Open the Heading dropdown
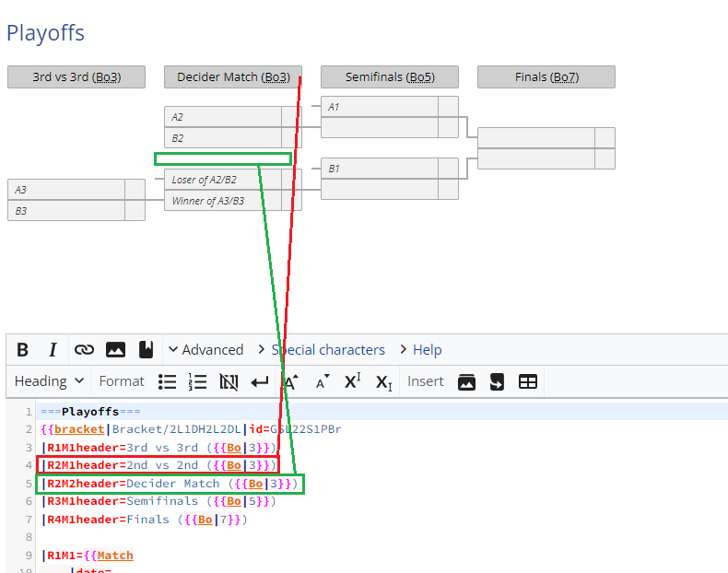This screenshot has width=728, height=573. [49, 381]
